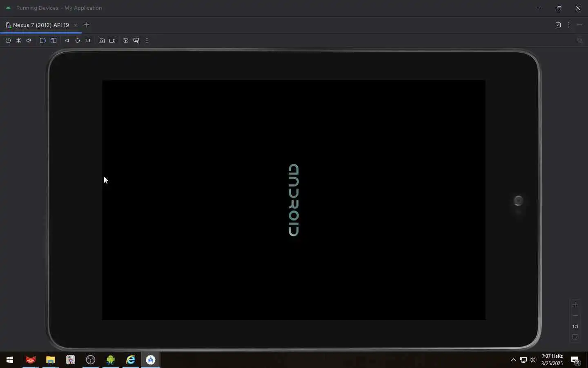The height and width of the screenshot is (368, 588).
Task: Open File Explorer from the taskbar
Action: point(50,360)
